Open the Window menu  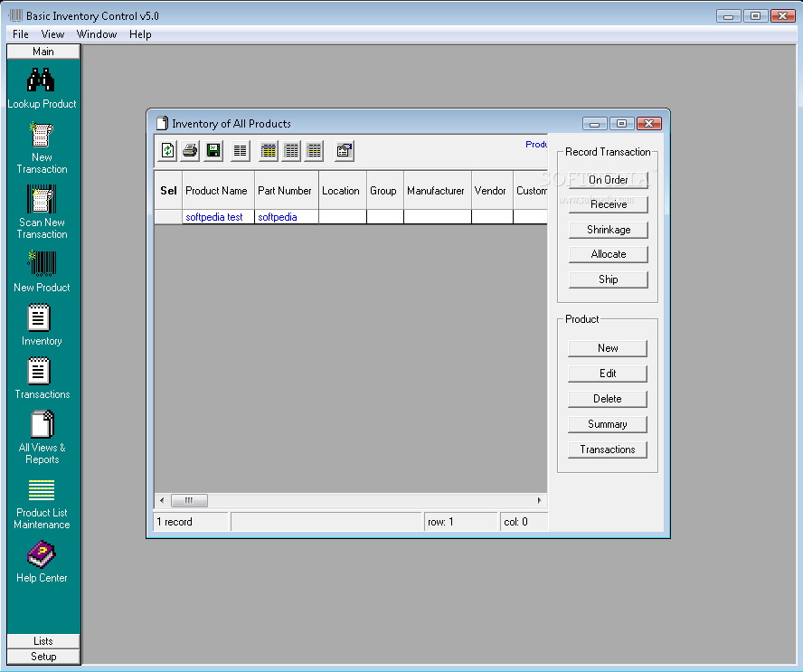tap(96, 34)
